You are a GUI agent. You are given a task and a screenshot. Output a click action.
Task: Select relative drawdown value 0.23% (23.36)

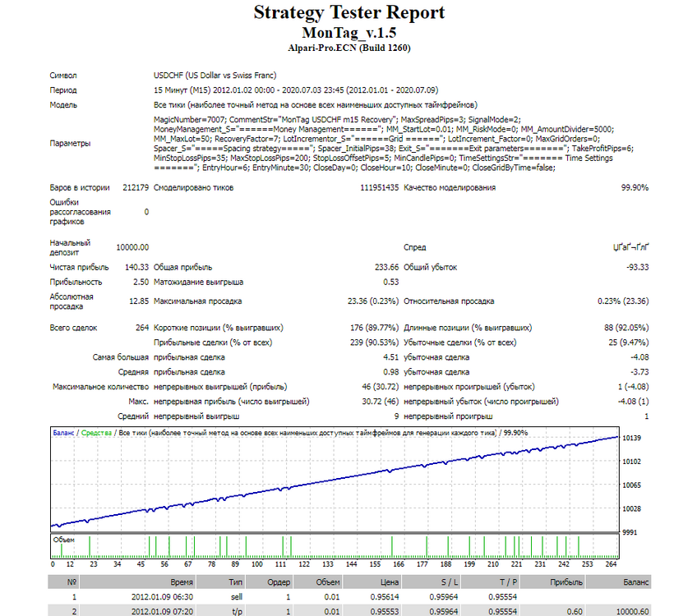(623, 301)
